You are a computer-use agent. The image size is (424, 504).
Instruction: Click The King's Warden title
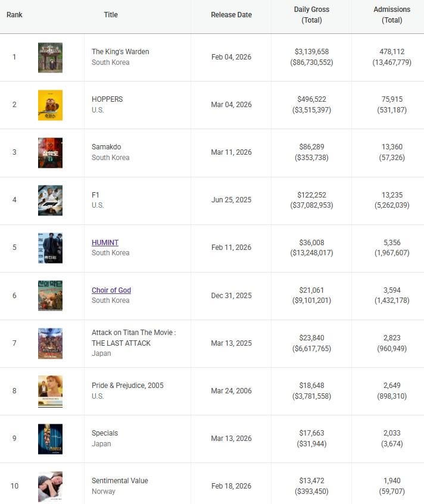[x=120, y=52]
